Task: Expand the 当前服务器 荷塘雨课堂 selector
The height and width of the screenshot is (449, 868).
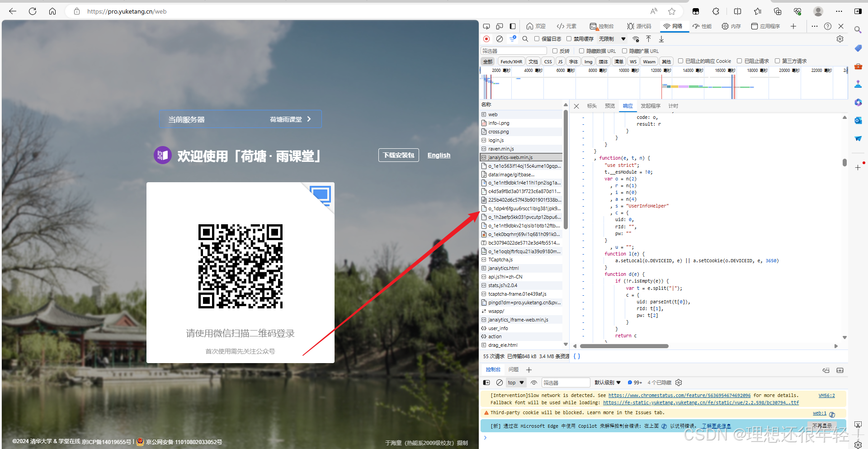Action: click(240, 119)
